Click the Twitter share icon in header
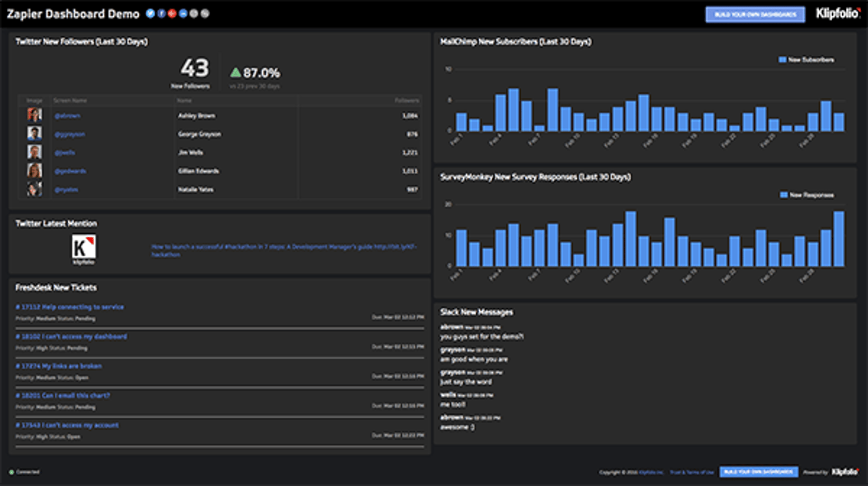Image resolution: width=868 pixels, height=486 pixels. [x=150, y=14]
